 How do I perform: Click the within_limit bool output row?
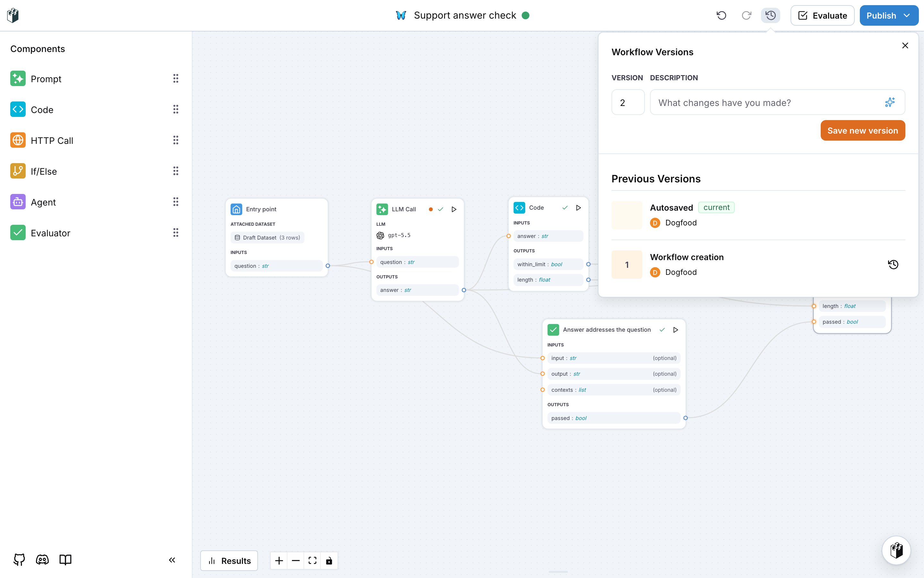point(548,264)
